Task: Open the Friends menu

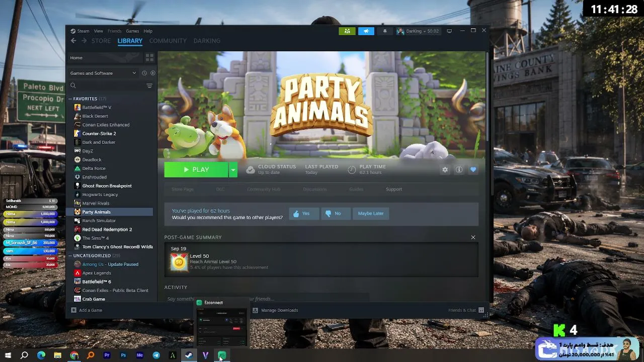Action: 114,31
